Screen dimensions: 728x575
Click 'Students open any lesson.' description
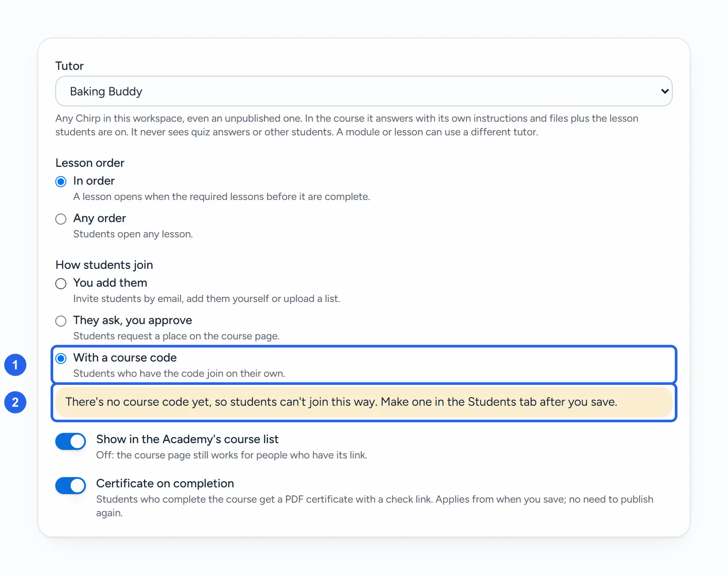pyautogui.click(x=133, y=234)
